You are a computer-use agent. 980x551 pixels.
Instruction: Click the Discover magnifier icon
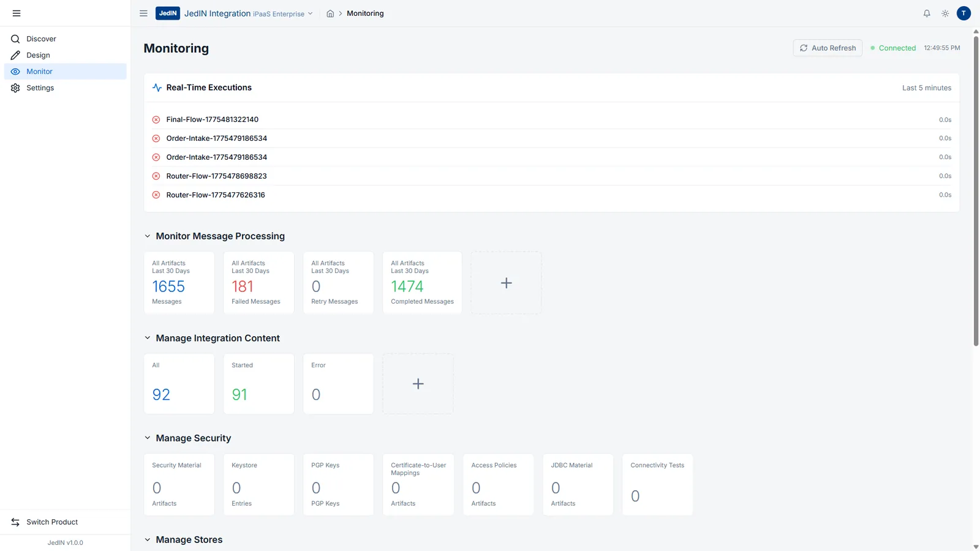(x=15, y=39)
